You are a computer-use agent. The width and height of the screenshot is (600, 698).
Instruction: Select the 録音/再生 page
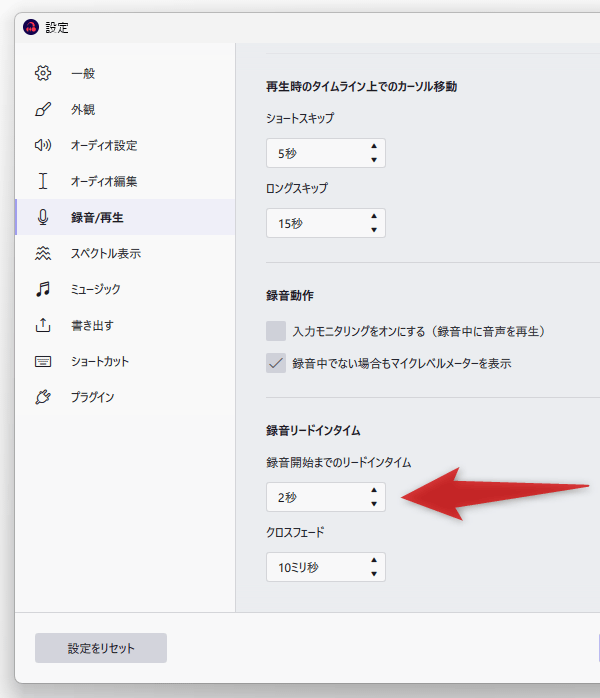[125, 217]
